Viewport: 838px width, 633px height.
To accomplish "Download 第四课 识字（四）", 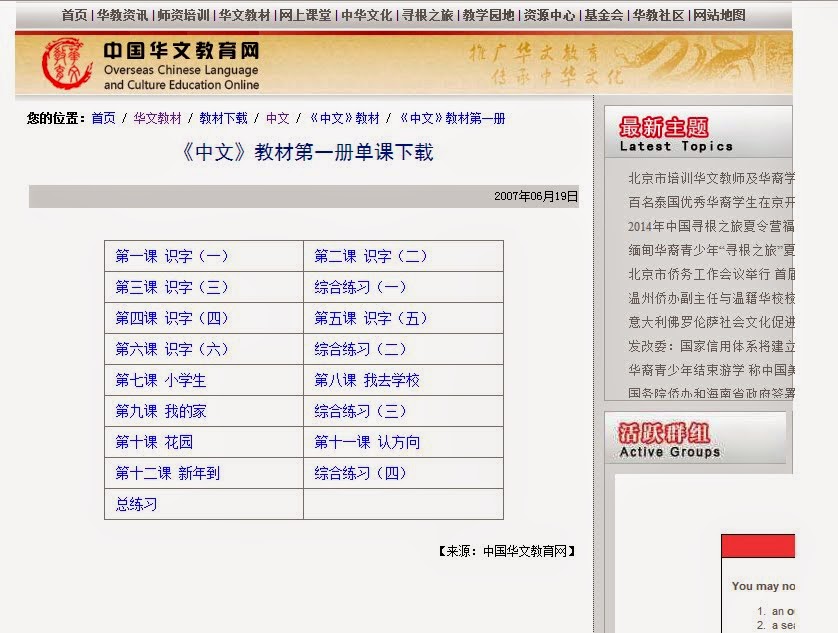I will 172,318.
